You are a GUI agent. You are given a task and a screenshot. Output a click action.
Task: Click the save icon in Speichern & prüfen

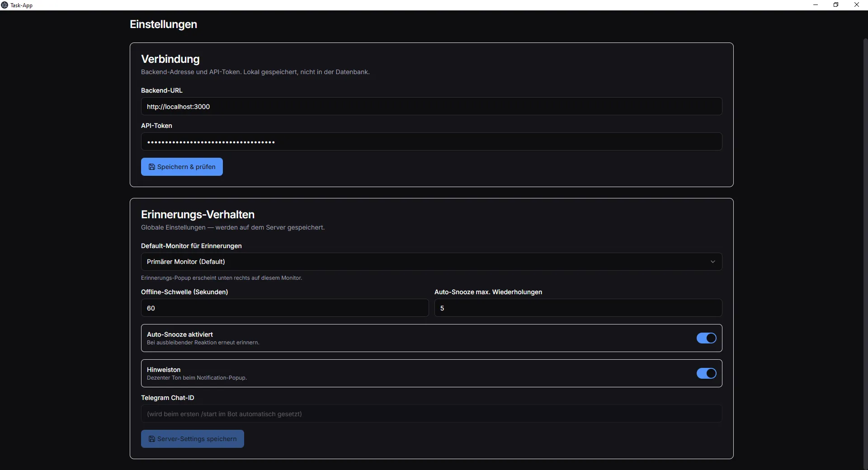pyautogui.click(x=152, y=167)
